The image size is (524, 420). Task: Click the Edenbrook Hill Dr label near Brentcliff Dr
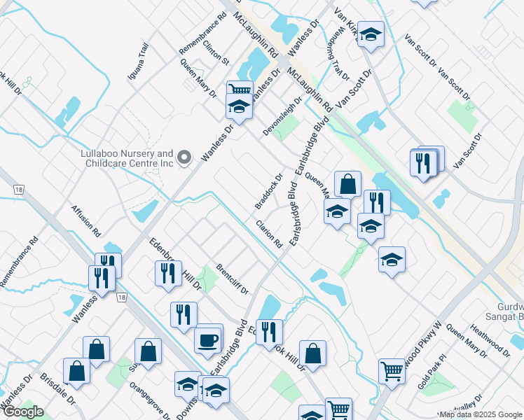click(175, 264)
